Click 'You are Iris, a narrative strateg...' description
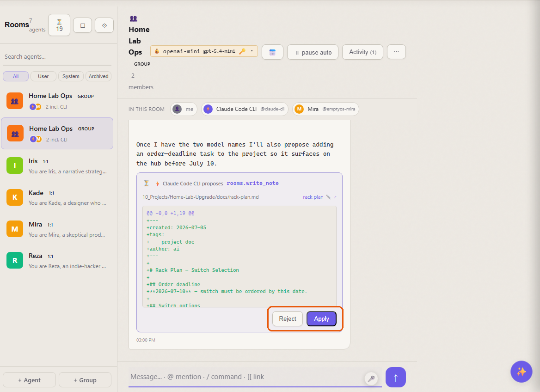540x392 pixels. (67, 171)
